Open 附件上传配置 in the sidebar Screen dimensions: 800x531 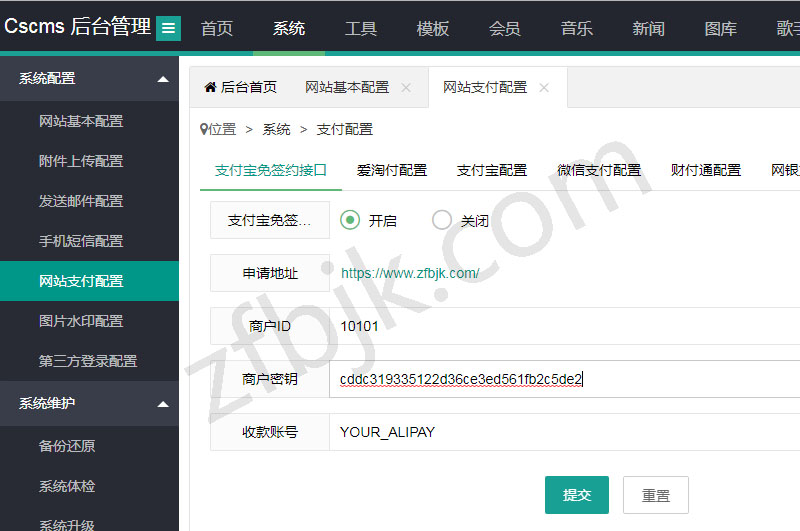89,161
